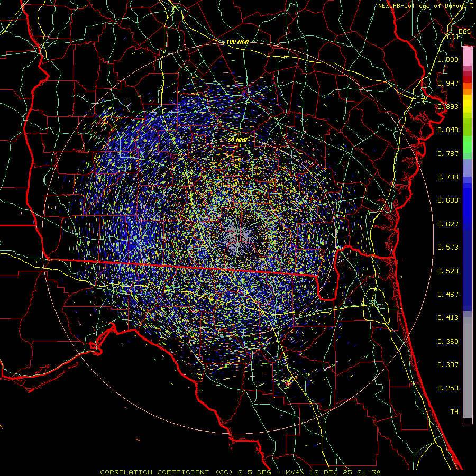
Task: Click the 0.253 legend value
Action: [x=448, y=388]
